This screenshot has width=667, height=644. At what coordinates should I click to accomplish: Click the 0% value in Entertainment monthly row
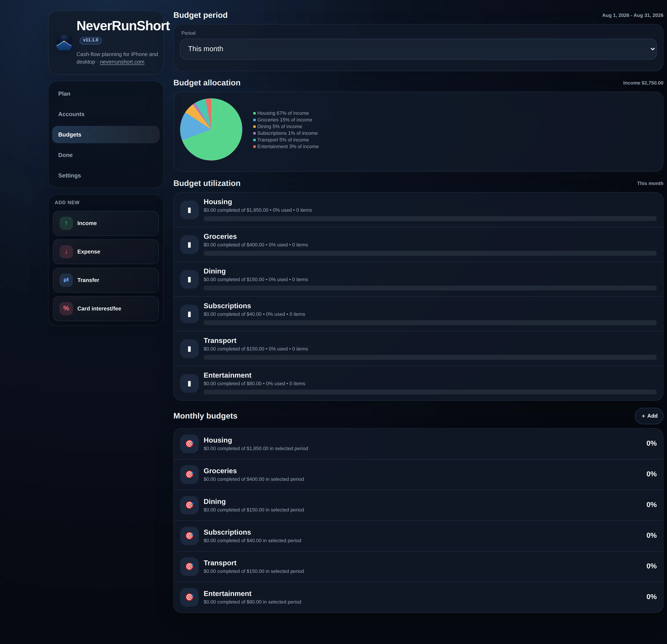651,597
